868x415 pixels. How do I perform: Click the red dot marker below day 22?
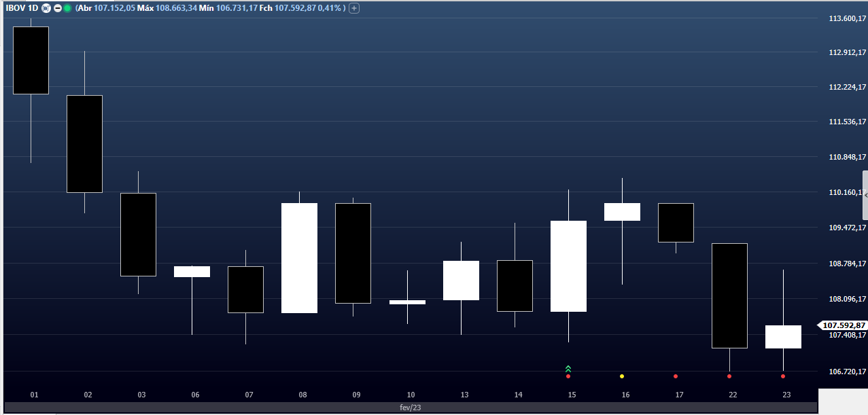pyautogui.click(x=729, y=376)
